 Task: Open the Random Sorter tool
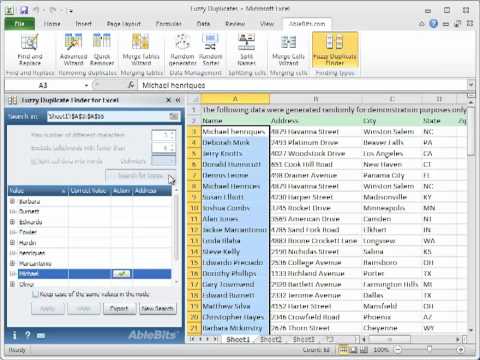(x=211, y=50)
